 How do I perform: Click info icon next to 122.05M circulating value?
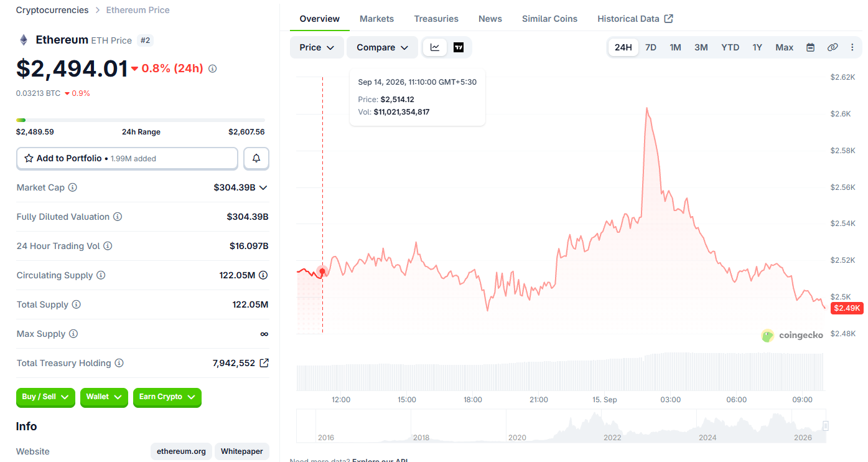(263, 275)
